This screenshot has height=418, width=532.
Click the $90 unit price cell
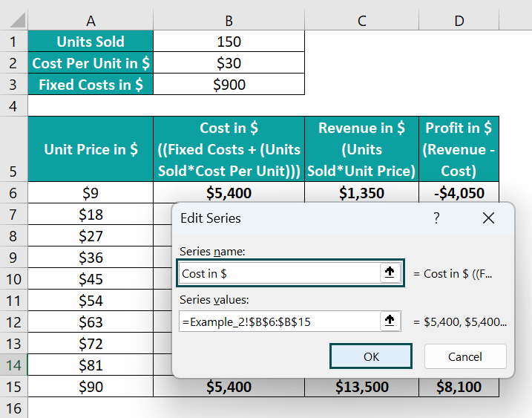[91, 386]
